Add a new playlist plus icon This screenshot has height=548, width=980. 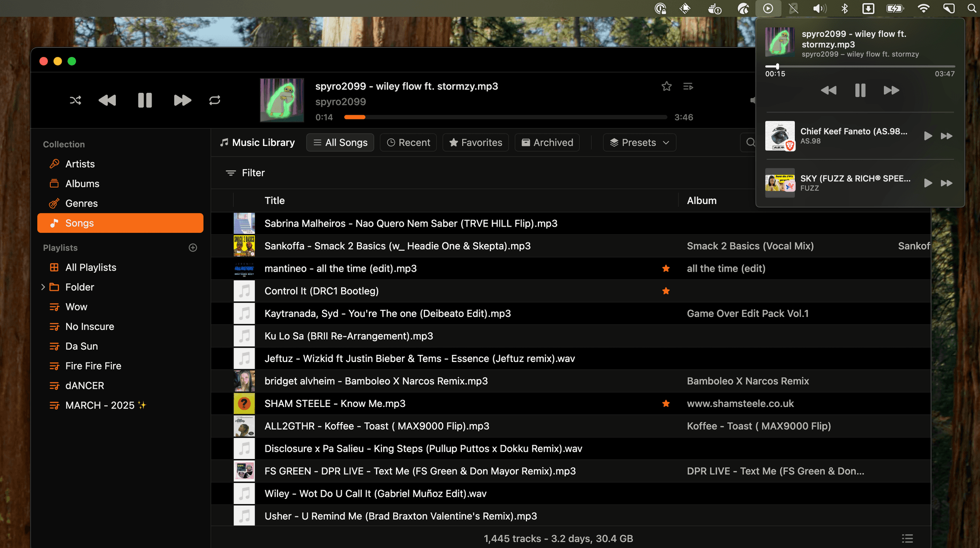[193, 248]
